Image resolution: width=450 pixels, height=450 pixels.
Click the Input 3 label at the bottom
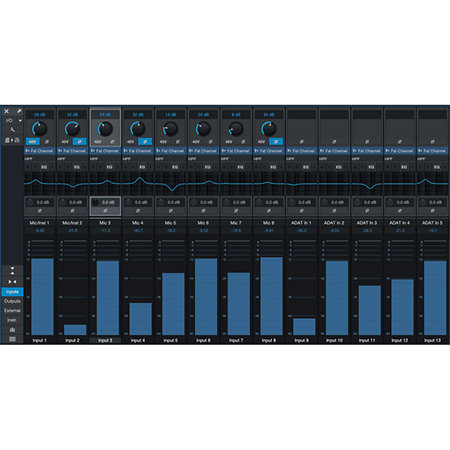(105, 340)
